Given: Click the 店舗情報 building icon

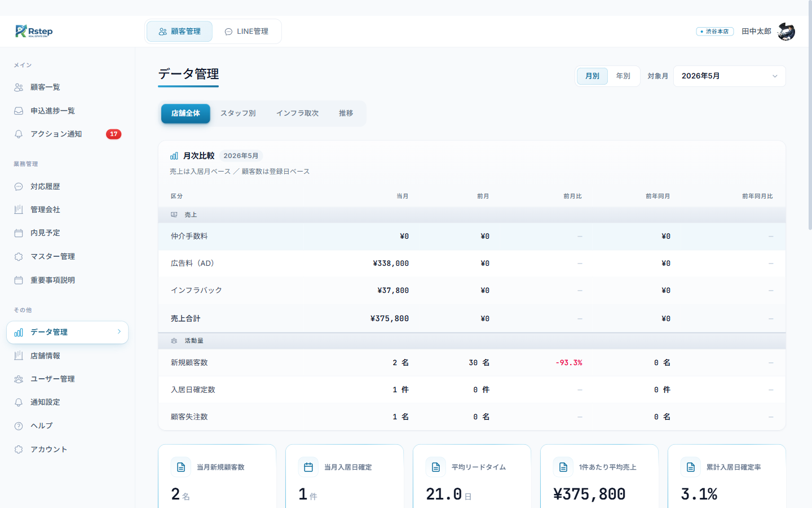Looking at the screenshot, I should [19, 356].
